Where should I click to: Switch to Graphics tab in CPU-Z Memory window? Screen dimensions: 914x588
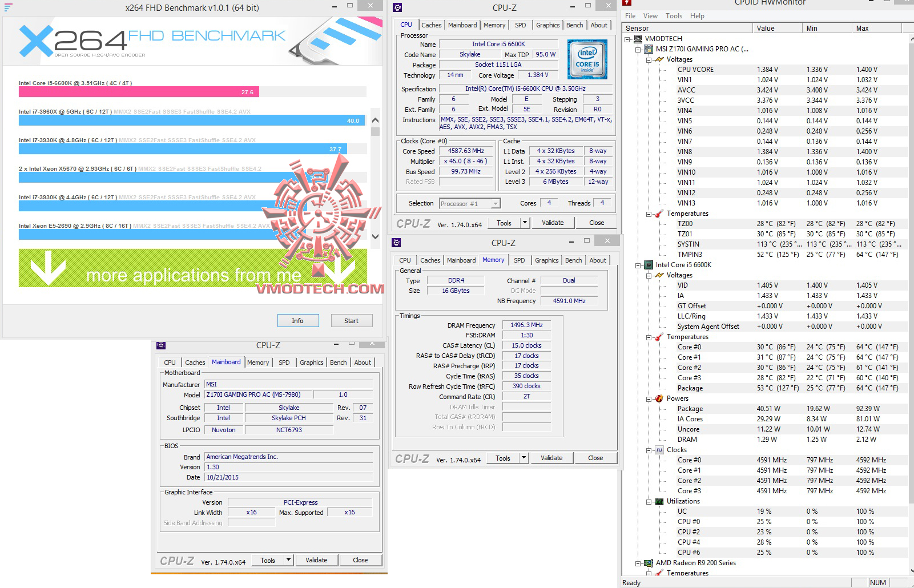coord(547,260)
